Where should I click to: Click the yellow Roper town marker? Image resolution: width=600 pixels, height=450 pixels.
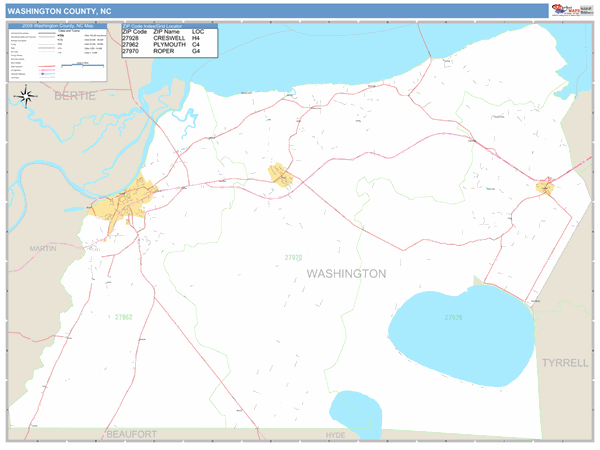pos(282,177)
